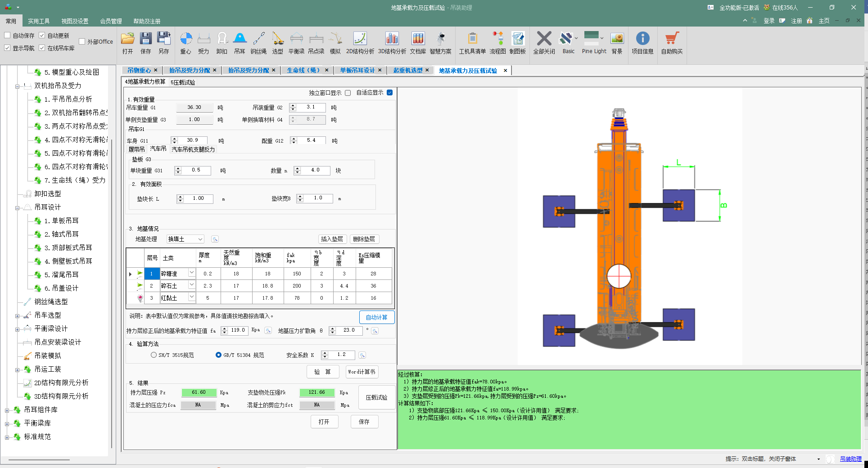The width and height of the screenshot is (868, 468).
Task: Select the 卸扣选型 tree item
Action: pyautogui.click(x=48, y=193)
